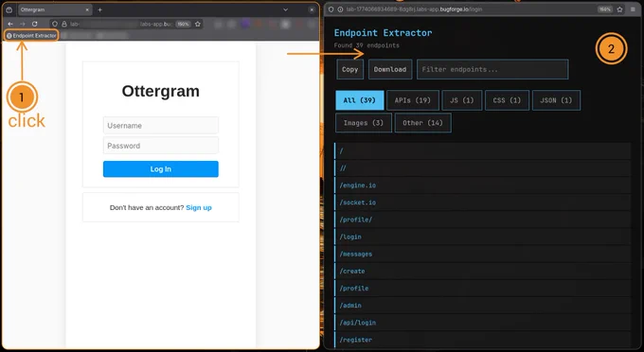
Task: Click the Ottergram heading
Action: click(161, 91)
